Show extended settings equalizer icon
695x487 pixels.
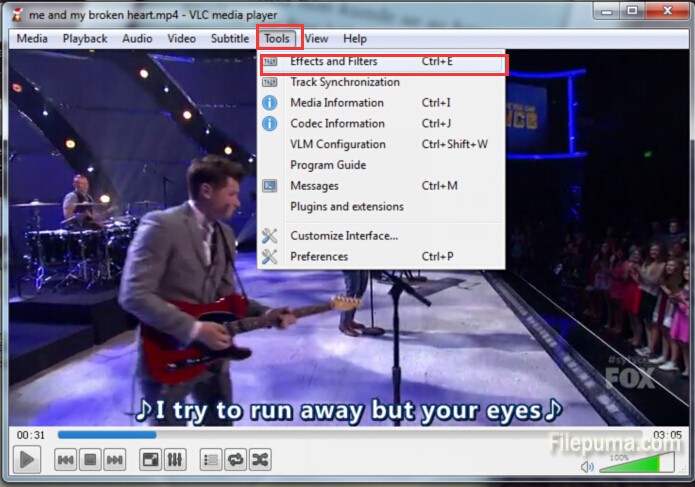click(174, 460)
